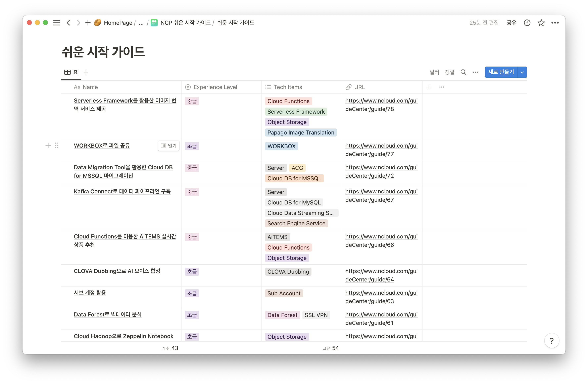Click the new page plus icon
The height and width of the screenshot is (384, 588).
point(88,23)
